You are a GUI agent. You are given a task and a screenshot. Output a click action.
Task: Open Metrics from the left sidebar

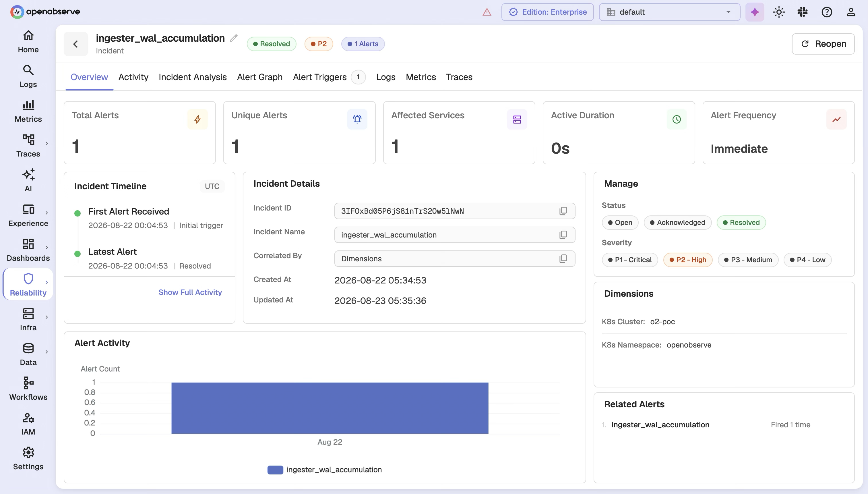click(x=28, y=111)
